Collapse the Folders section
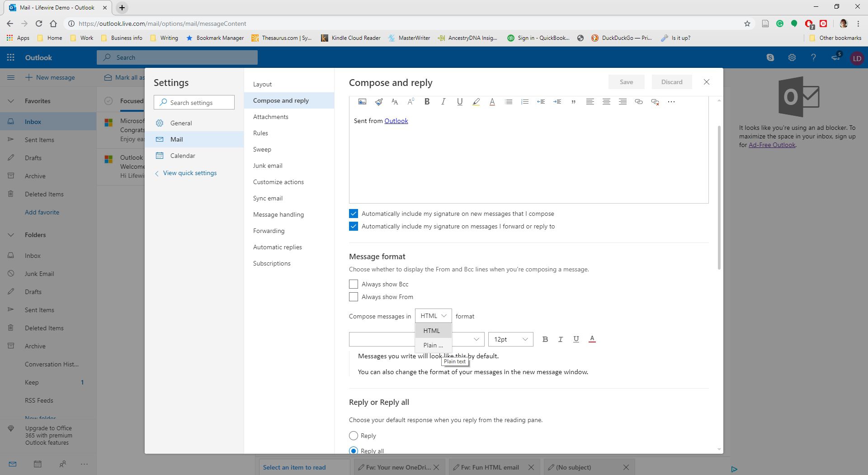This screenshot has width=868, height=475. (x=11, y=235)
